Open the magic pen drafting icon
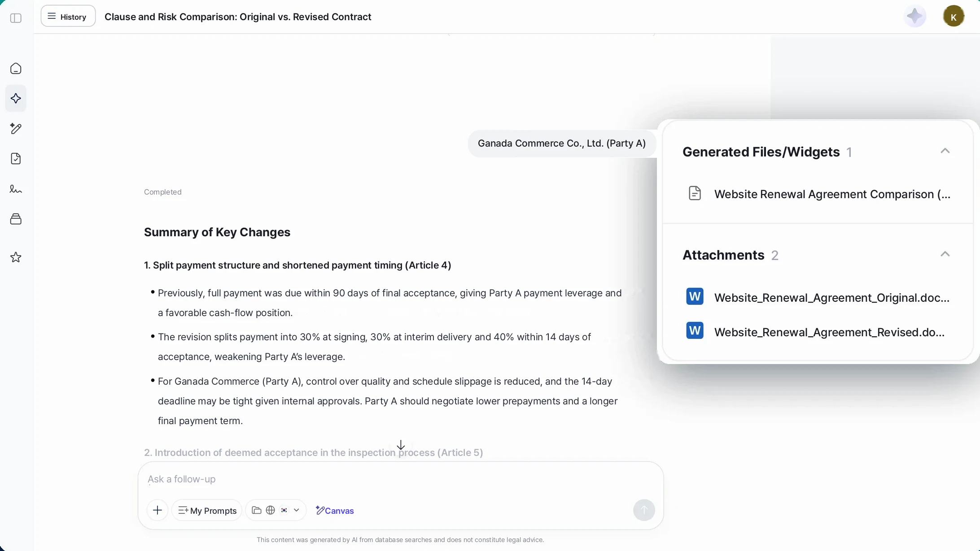Viewport: 980px width, 551px height. click(16, 129)
